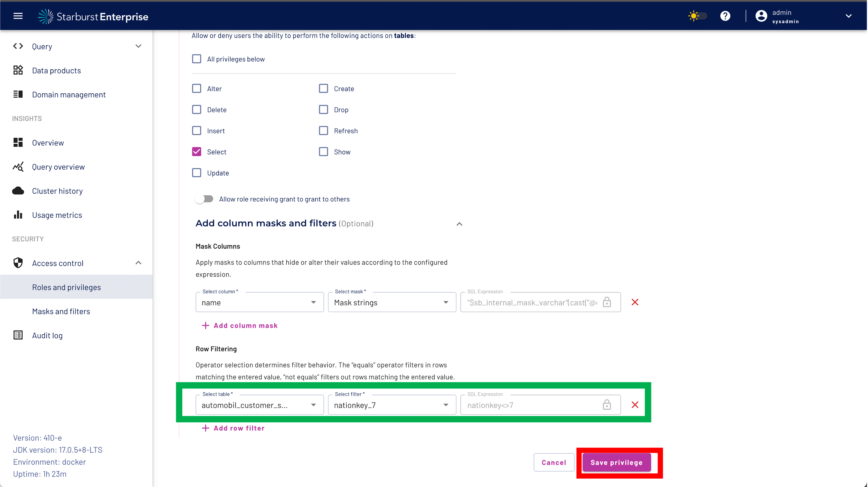Click the help question mark icon
The image size is (868, 487).
click(x=725, y=16)
